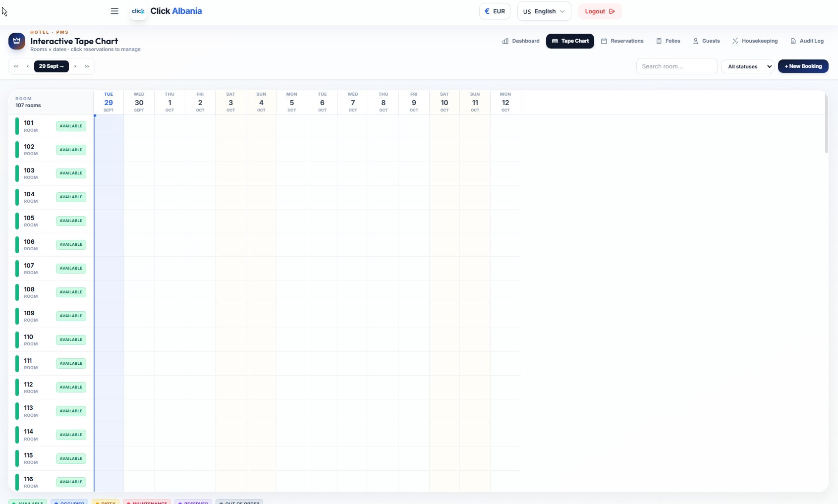Focus the Search room input field

[676, 66]
